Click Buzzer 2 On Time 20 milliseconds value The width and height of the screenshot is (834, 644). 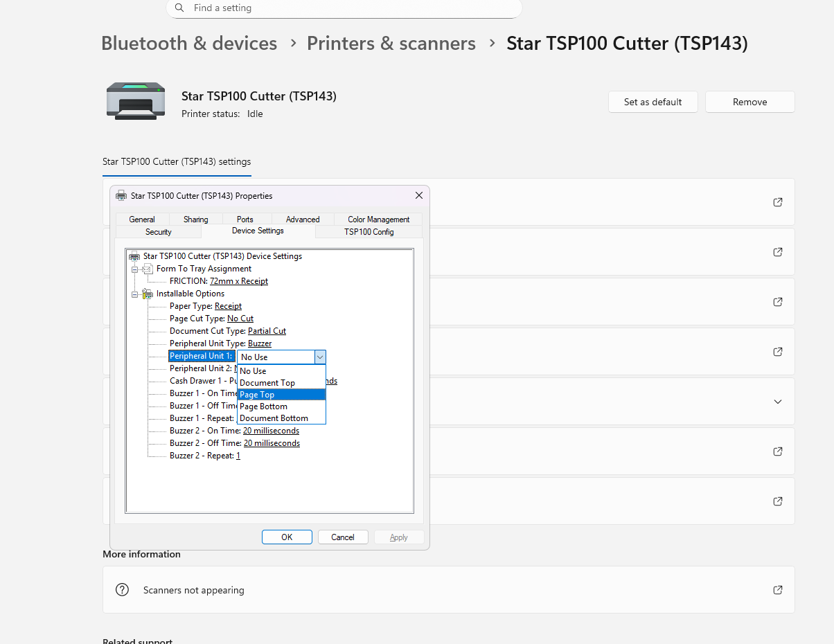272,431
